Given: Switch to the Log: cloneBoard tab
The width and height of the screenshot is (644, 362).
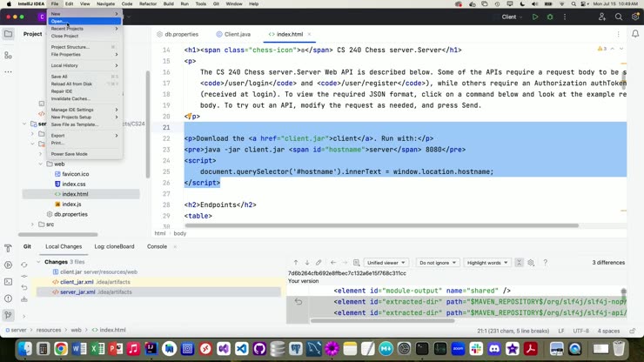Looking at the screenshot, I should click(x=114, y=246).
